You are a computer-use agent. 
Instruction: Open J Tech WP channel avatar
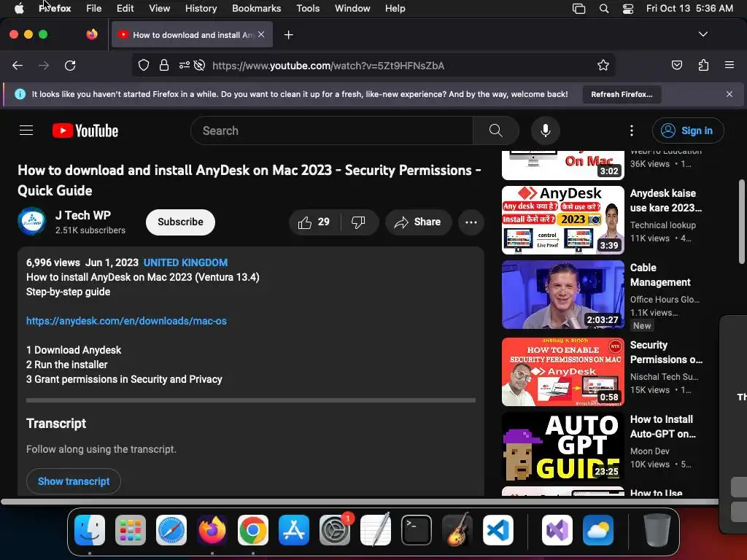[32, 222]
